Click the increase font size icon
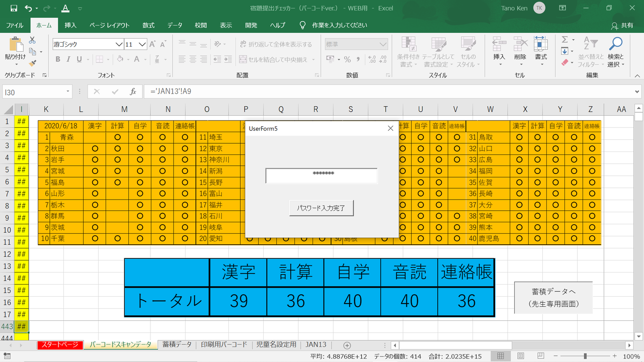644x362 pixels. click(153, 44)
